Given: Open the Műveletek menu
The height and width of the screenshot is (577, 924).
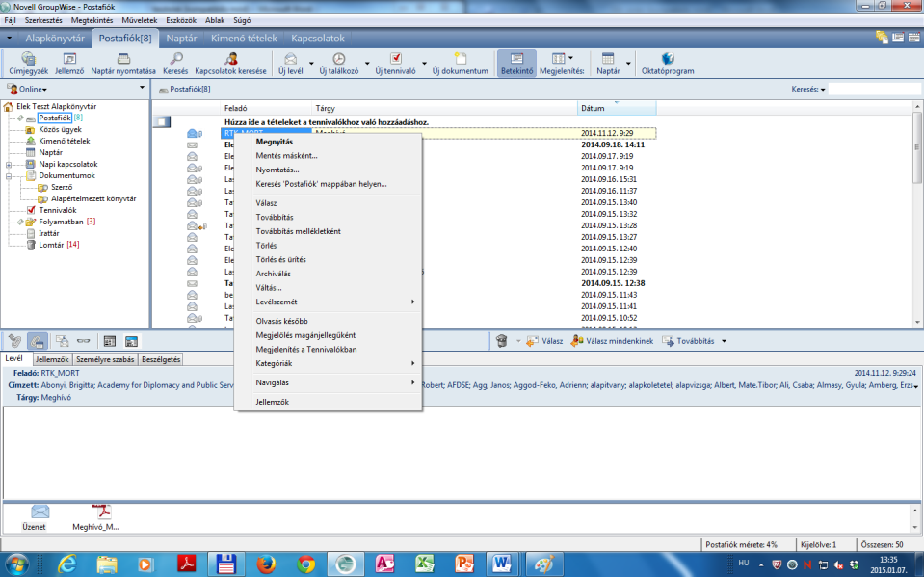Looking at the screenshot, I should (x=139, y=20).
